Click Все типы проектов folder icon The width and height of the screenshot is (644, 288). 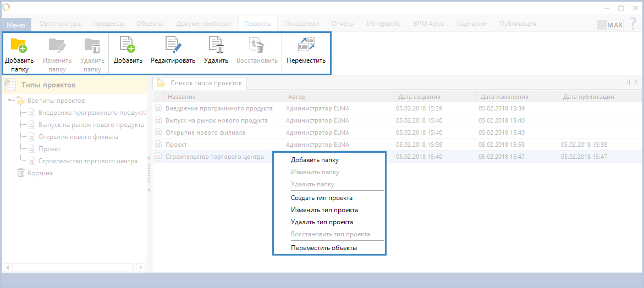coord(20,100)
